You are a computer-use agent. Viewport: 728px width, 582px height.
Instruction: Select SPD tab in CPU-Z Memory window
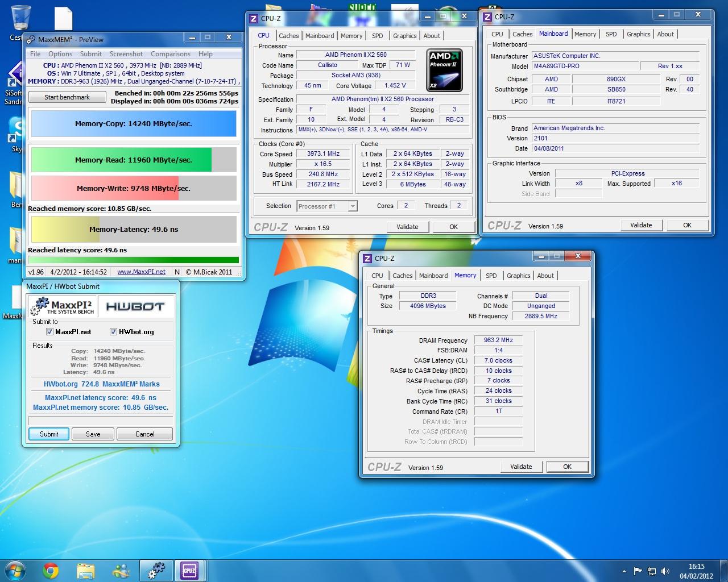[x=491, y=276]
